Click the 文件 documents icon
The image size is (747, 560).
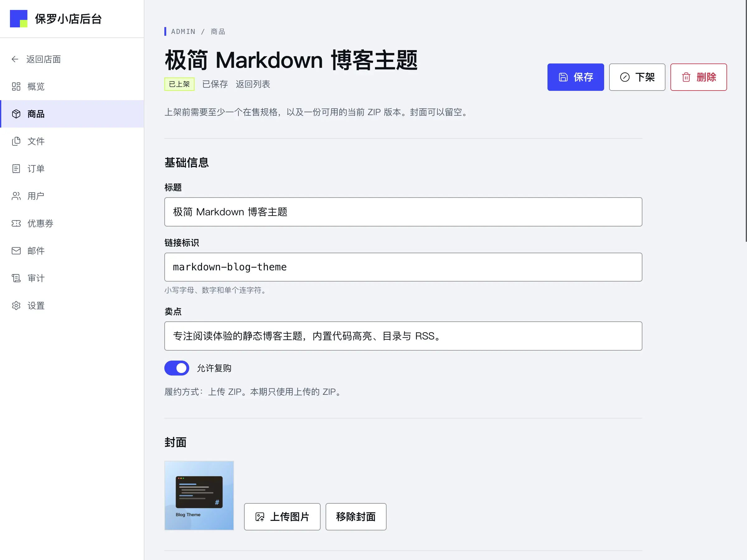[x=16, y=142]
